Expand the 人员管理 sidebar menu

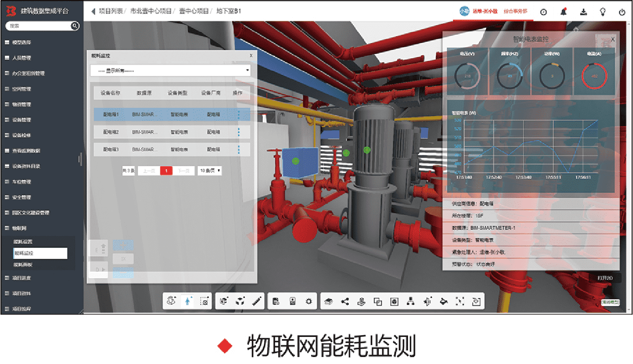click(21, 58)
